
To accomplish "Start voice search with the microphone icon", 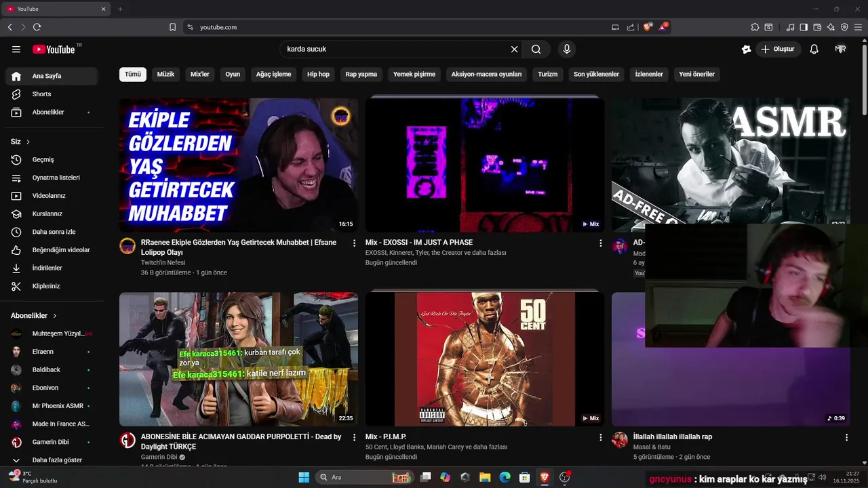I will coord(567,49).
